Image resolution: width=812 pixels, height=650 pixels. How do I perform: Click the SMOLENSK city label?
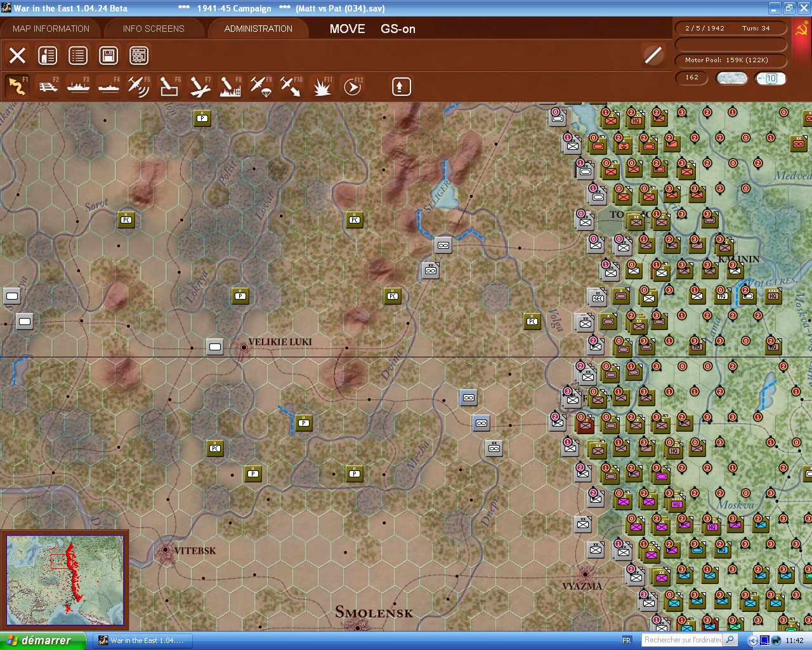tap(374, 613)
